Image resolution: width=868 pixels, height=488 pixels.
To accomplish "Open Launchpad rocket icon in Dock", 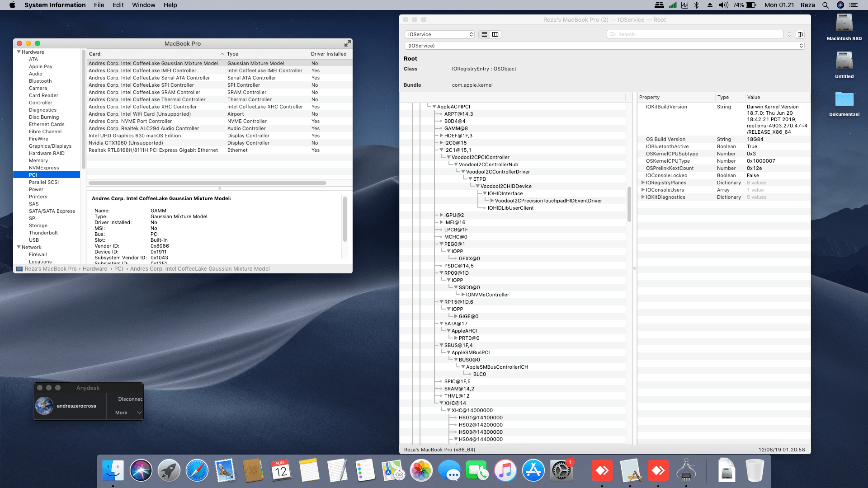I will [x=169, y=471].
